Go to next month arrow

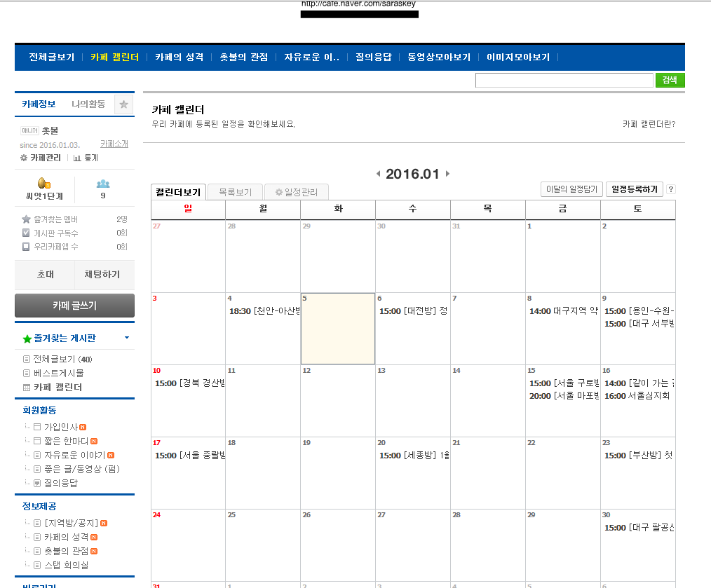click(x=447, y=174)
